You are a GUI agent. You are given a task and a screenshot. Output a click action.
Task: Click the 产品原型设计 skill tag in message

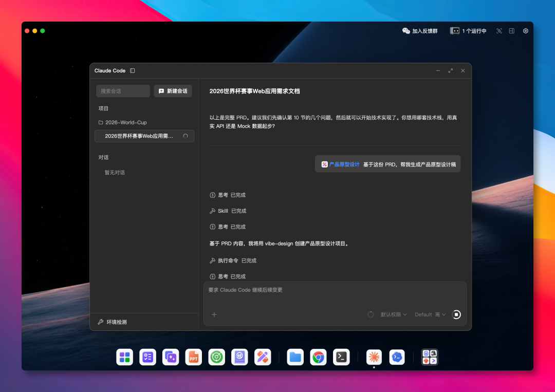point(341,164)
